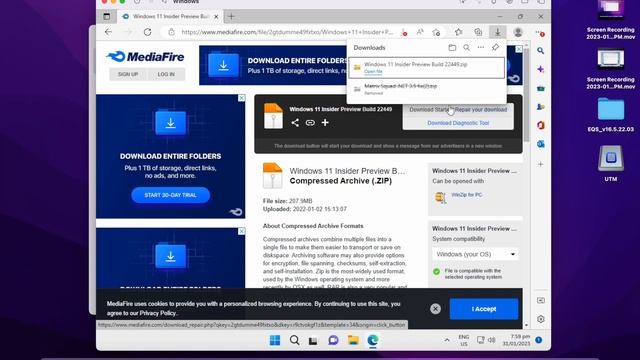
Task: Click Download Diagnostic Tool link
Action: pos(458,123)
